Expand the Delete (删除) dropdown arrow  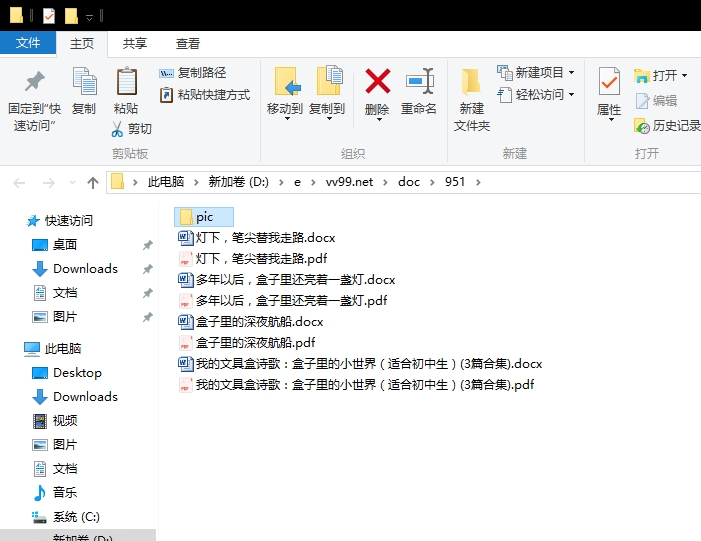point(378,119)
